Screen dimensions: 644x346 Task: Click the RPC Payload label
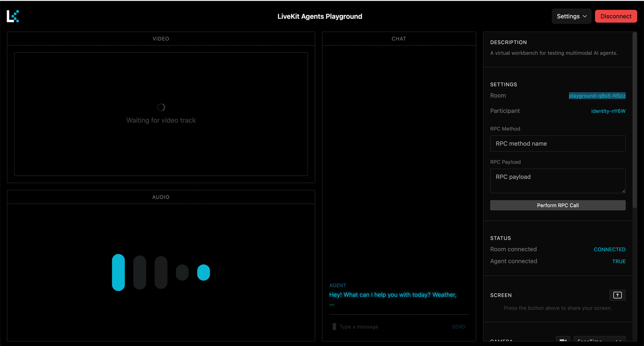click(x=505, y=162)
